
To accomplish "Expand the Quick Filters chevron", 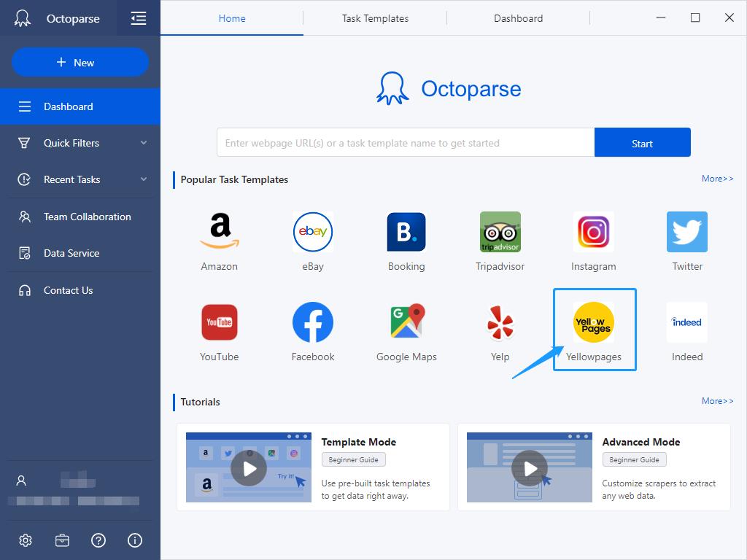I will pos(144,143).
